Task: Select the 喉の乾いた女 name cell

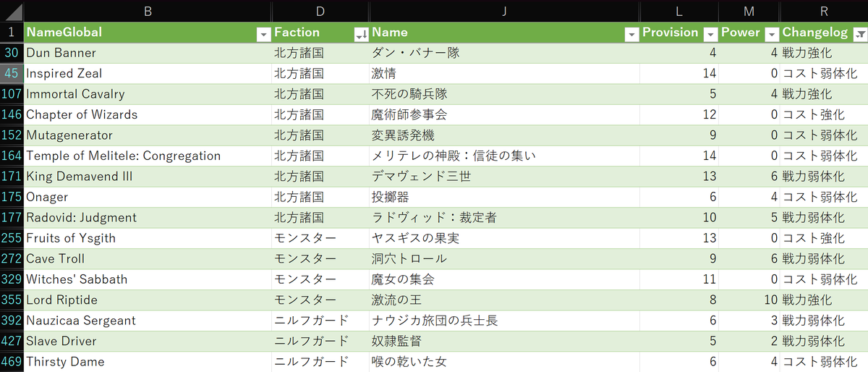Action: tap(505, 362)
